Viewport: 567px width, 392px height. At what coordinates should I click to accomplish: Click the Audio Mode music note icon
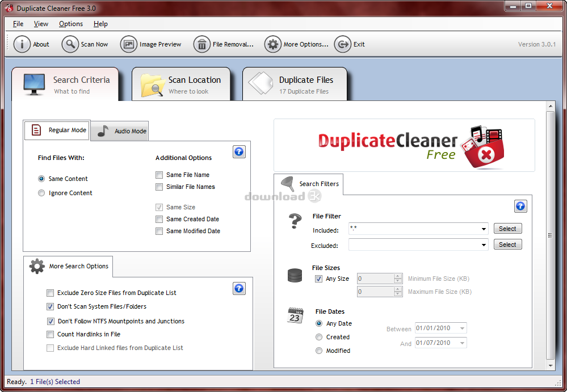[103, 131]
